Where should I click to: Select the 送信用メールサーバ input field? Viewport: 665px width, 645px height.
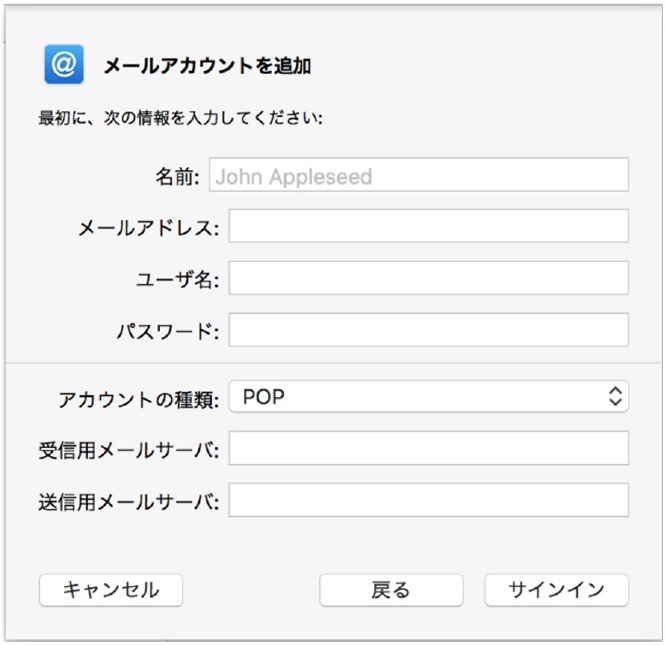coord(429,500)
